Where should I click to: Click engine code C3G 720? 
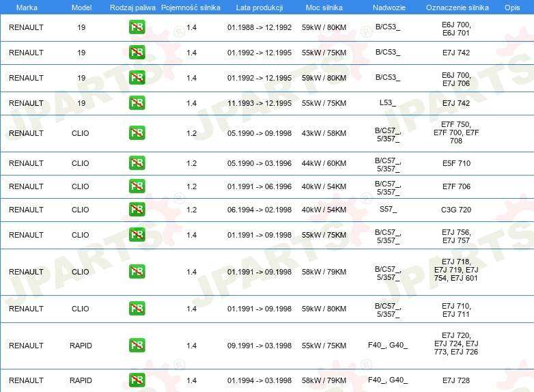(x=456, y=210)
